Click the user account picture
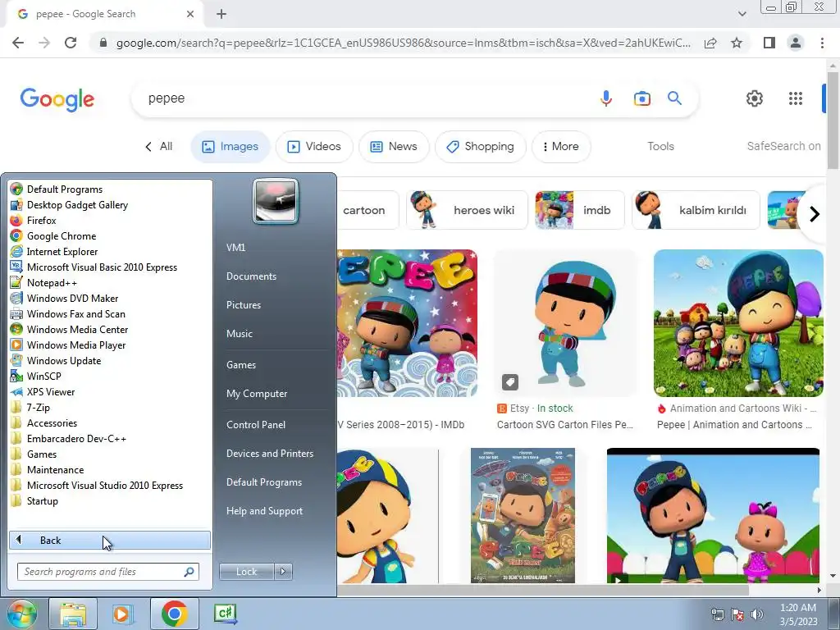This screenshot has width=840, height=630. coord(276,202)
